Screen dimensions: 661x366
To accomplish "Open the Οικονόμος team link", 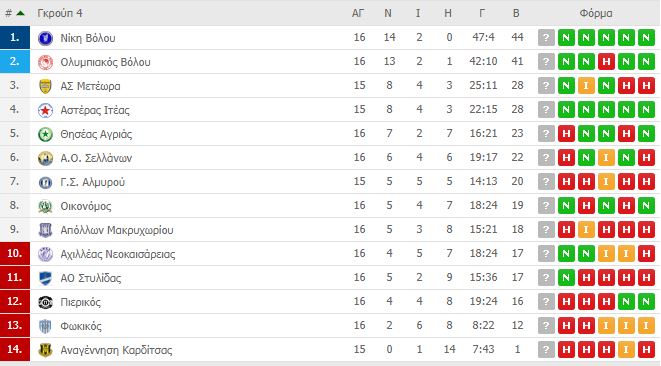I will click(x=86, y=206).
